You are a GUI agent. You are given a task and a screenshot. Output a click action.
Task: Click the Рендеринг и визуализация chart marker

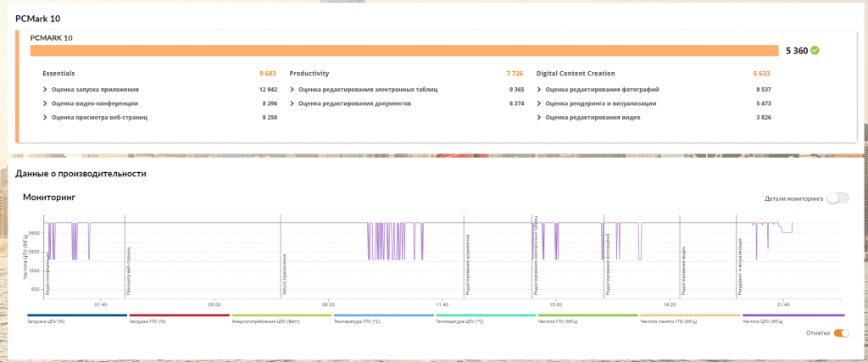[740, 265]
